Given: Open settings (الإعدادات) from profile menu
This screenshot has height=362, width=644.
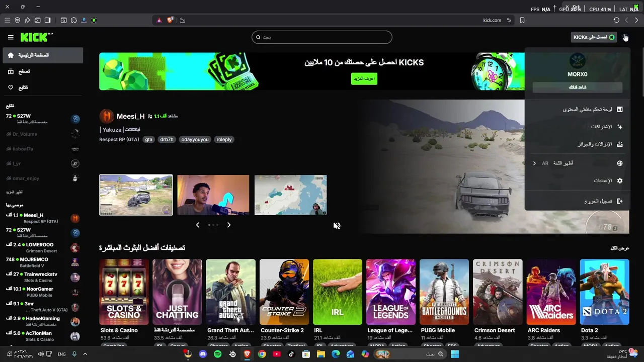Looking at the screenshot, I should [x=578, y=180].
